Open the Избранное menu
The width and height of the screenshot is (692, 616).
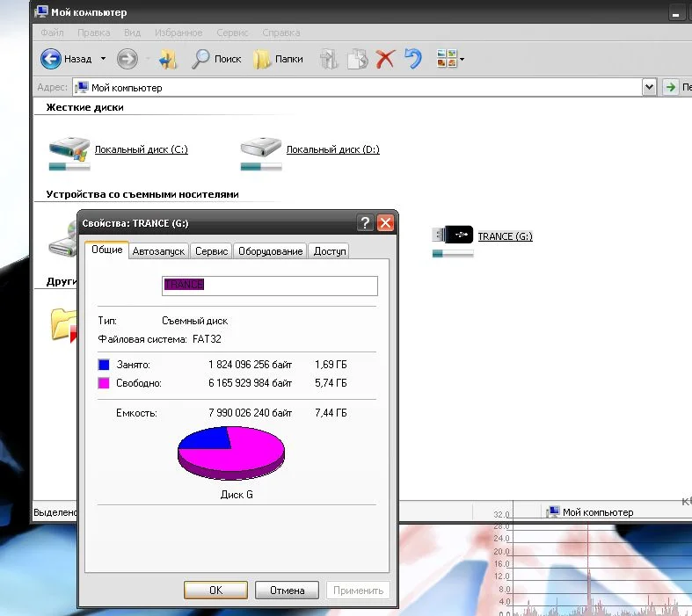coord(178,33)
